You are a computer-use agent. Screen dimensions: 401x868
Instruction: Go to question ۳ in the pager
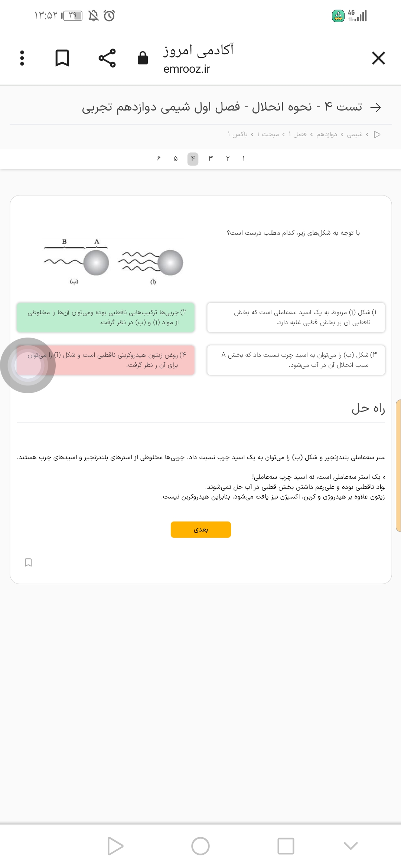click(211, 159)
